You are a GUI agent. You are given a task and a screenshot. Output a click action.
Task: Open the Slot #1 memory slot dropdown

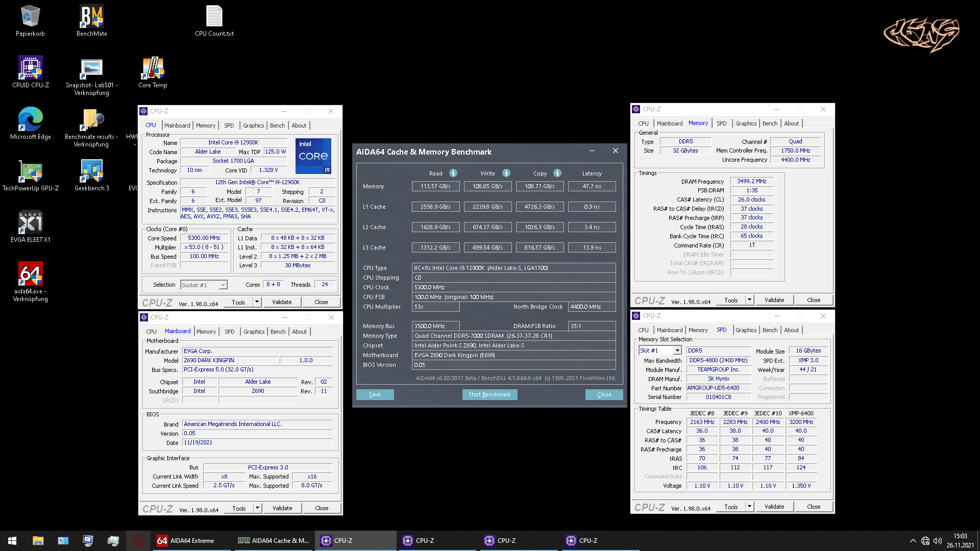(677, 350)
